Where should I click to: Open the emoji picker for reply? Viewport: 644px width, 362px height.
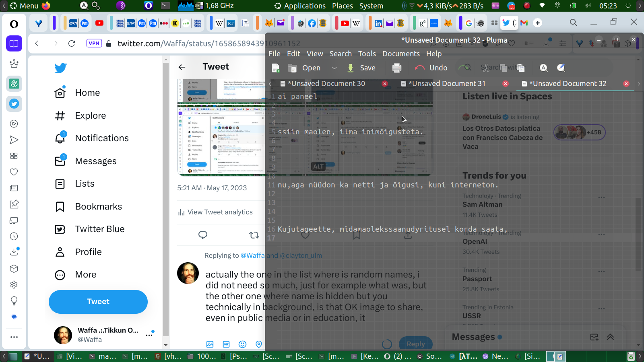242,344
